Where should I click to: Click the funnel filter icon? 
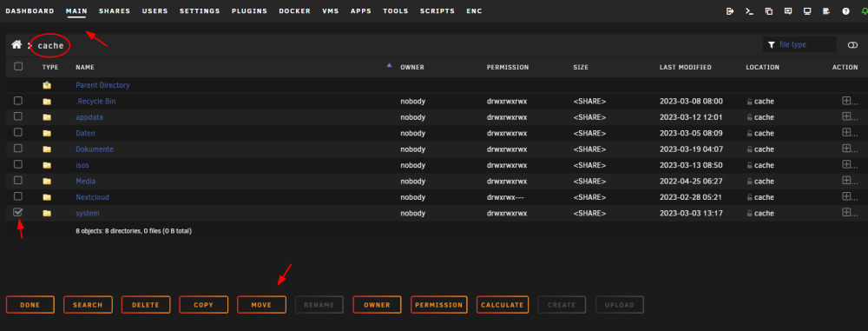tap(771, 45)
